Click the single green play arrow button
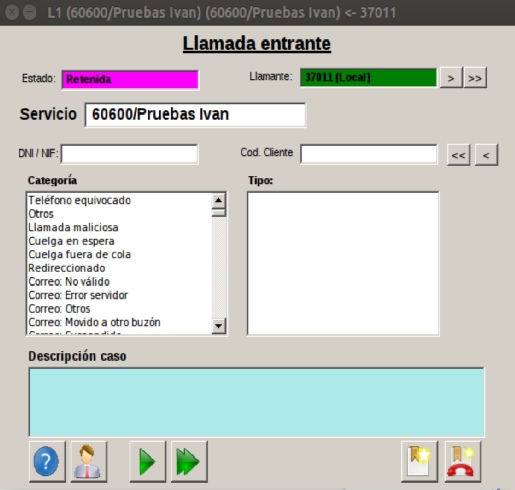Image resolution: width=515 pixels, height=490 pixels. click(147, 461)
